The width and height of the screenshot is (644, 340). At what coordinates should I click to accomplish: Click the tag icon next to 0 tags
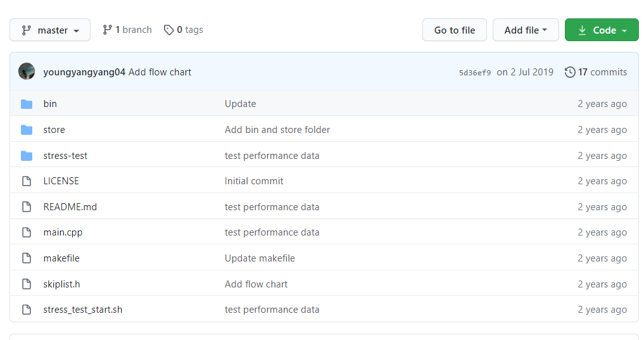[168, 30]
